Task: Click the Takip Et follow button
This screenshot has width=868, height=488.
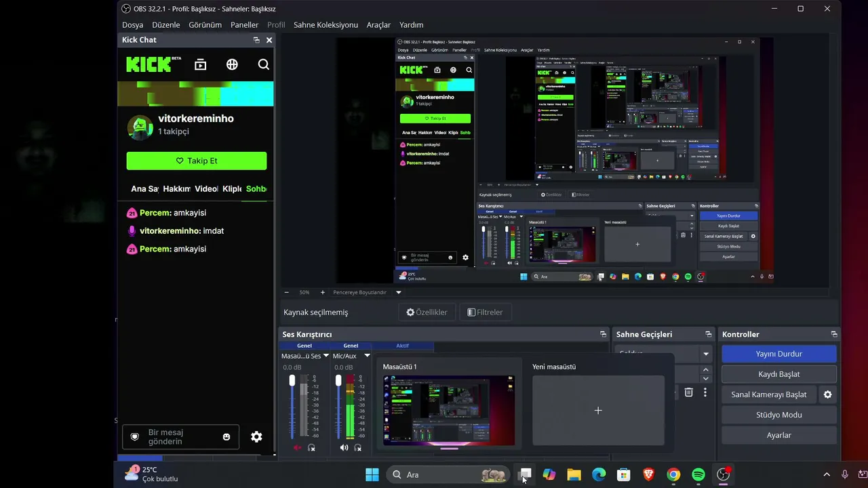Action: point(197,161)
